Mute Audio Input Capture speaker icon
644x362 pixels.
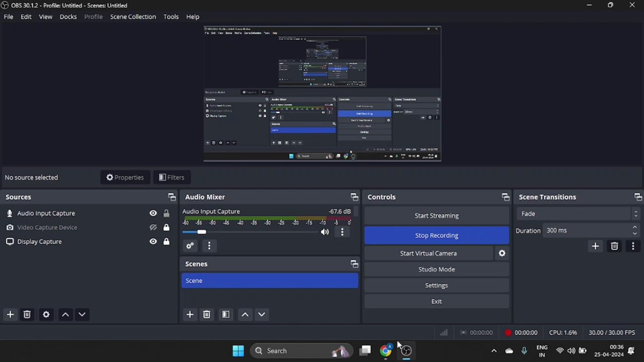pos(325,232)
